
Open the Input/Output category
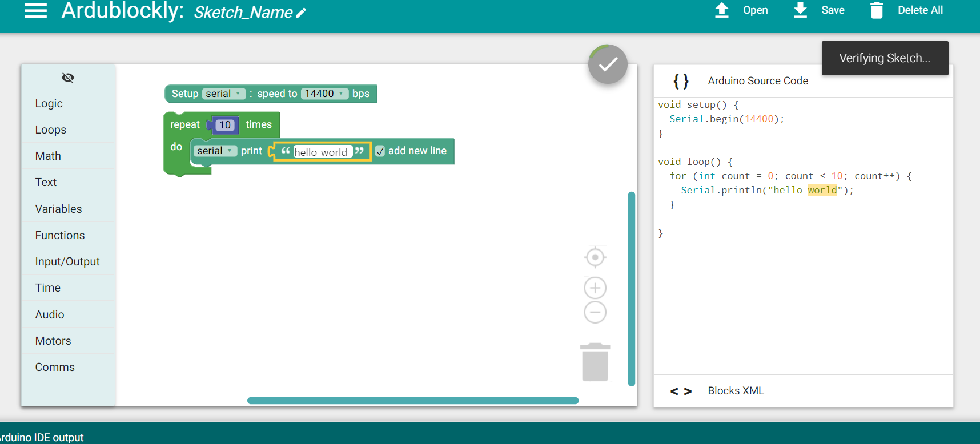[68, 261]
